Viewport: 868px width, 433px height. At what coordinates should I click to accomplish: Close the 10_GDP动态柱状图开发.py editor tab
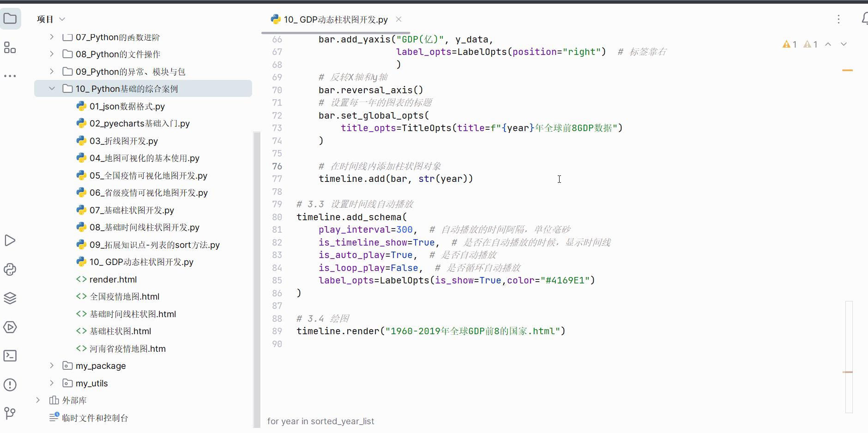[x=399, y=19]
